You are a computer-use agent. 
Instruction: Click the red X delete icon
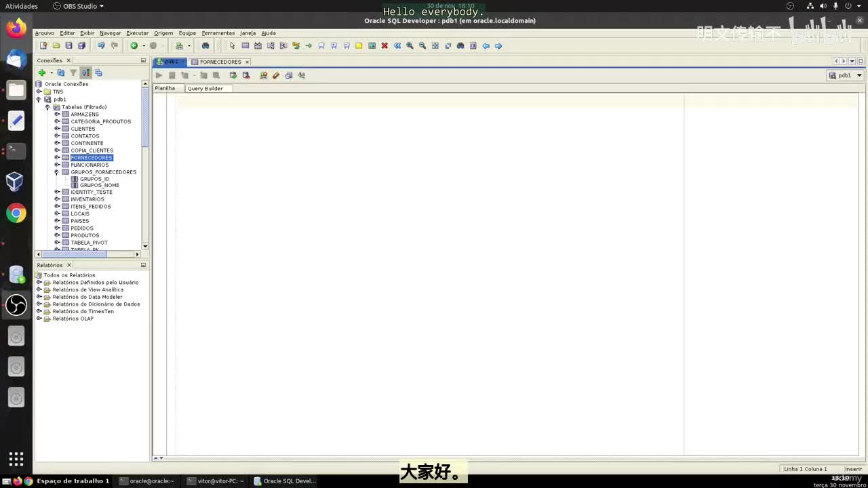point(384,46)
